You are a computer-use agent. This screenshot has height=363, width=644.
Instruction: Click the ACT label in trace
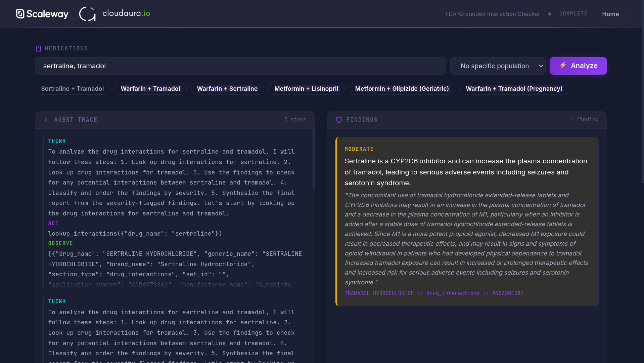click(53, 223)
